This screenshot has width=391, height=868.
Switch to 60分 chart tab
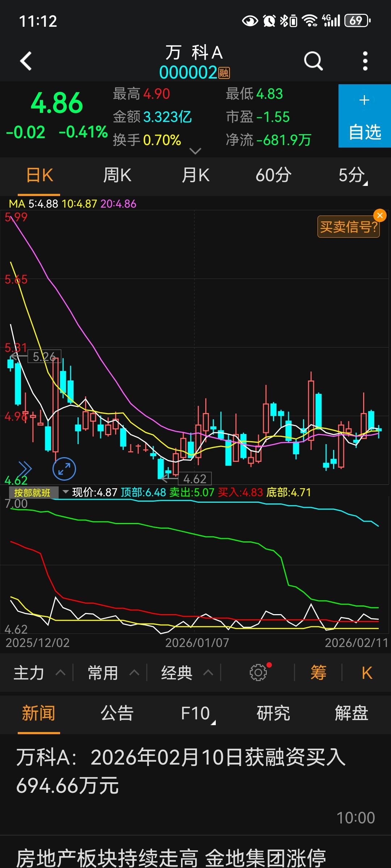(274, 175)
